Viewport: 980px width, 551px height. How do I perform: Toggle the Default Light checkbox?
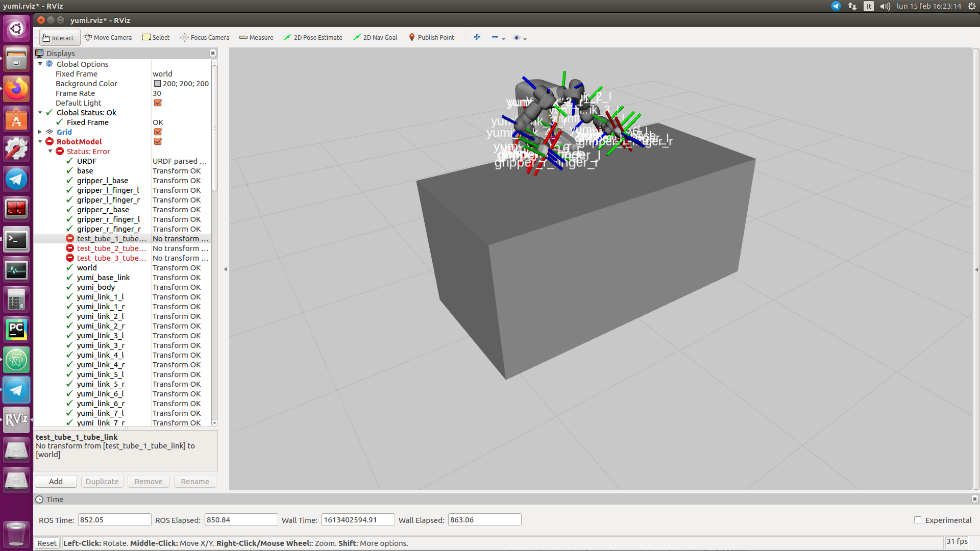(x=158, y=103)
